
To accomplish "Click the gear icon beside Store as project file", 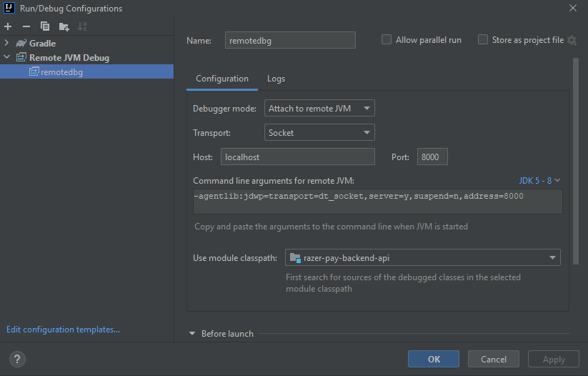I will tap(572, 41).
